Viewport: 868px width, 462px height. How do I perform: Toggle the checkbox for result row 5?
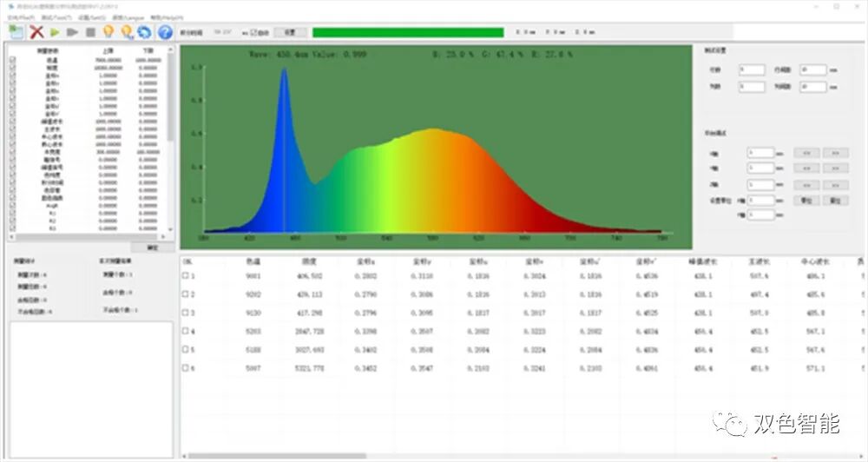click(186, 350)
